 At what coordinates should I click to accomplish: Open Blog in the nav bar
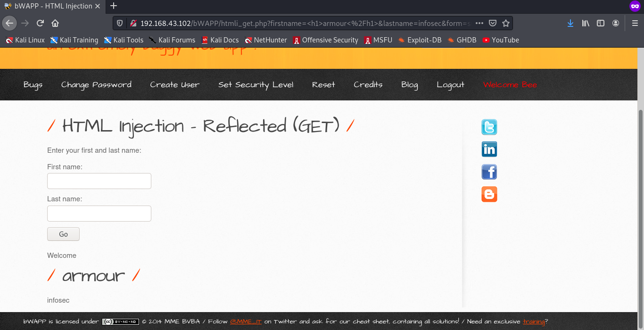(x=409, y=85)
